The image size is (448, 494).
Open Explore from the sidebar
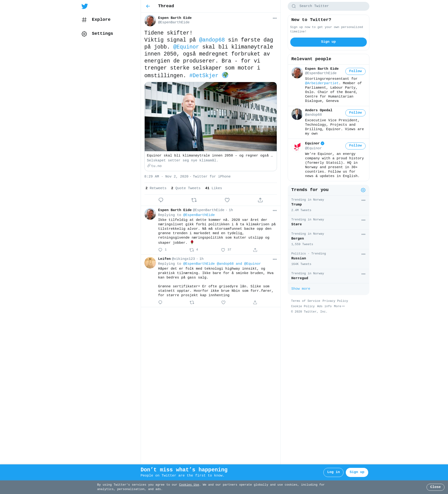[96, 20]
